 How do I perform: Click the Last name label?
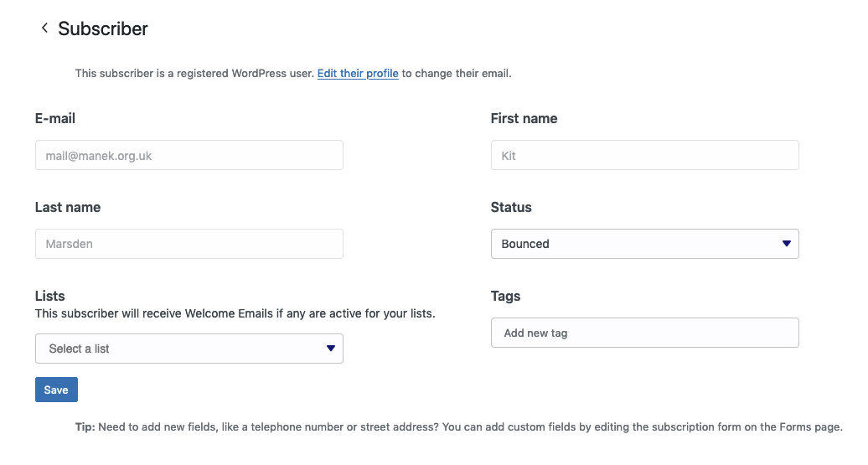tap(68, 208)
